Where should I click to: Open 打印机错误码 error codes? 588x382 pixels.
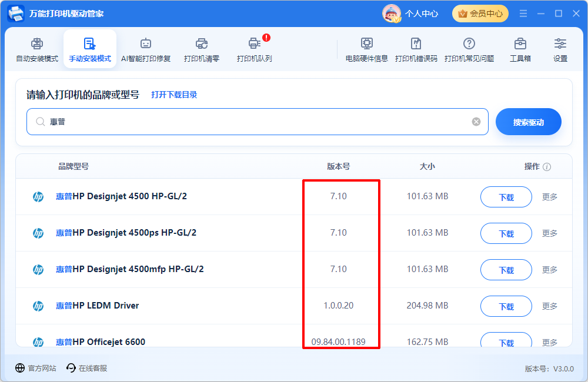click(416, 49)
